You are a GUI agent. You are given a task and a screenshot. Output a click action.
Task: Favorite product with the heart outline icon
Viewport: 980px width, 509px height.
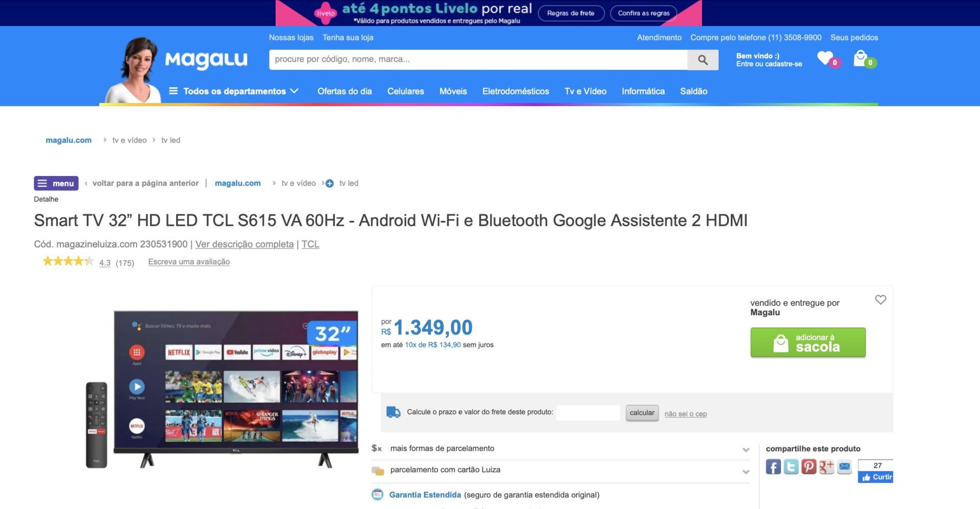(880, 299)
